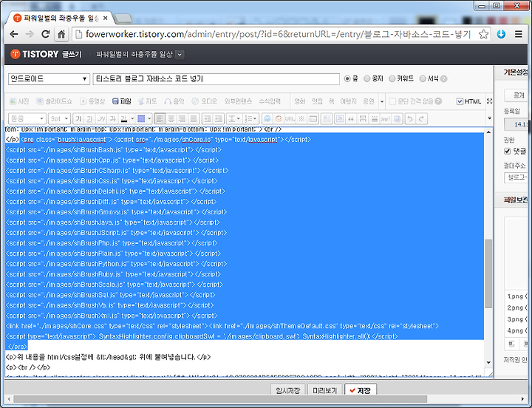The width and height of the screenshot is (532, 408).
Task: Open the 안드로이드 category dropdown
Action: [49, 79]
